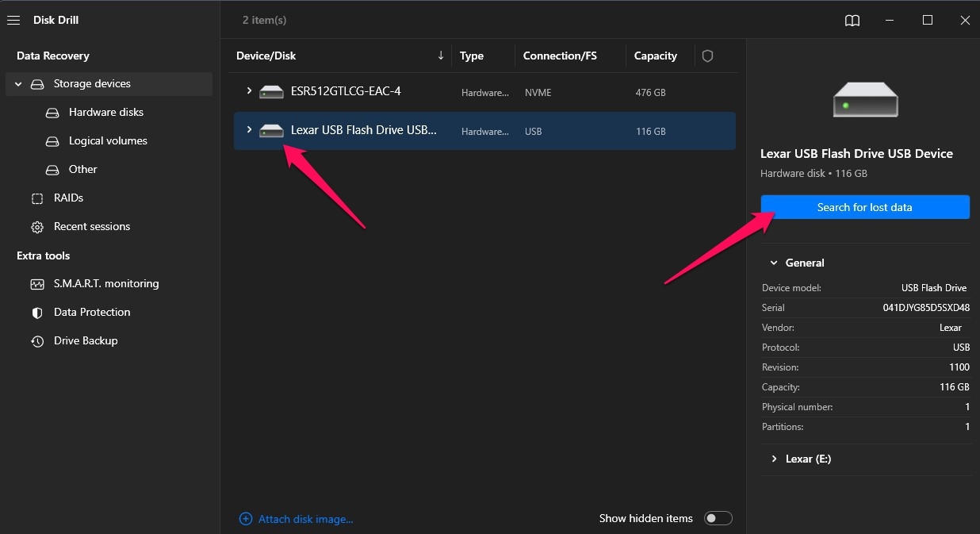Viewport: 980px width, 534px height.
Task: Click the S.M.A.R.T. monitoring graph icon
Action: click(37, 284)
